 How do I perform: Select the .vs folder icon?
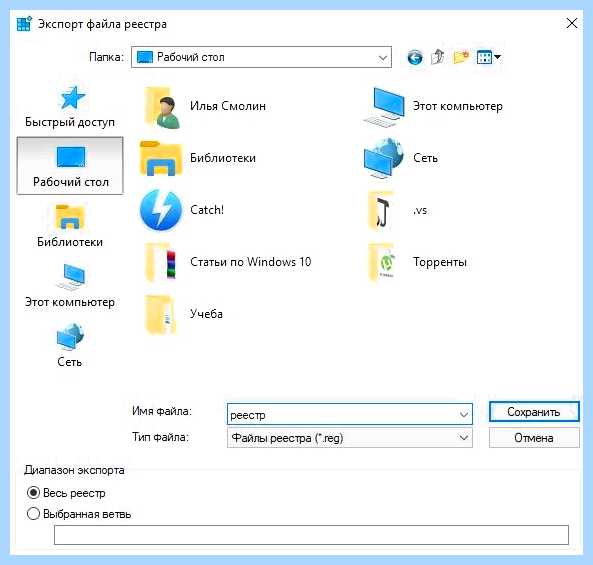point(381,211)
